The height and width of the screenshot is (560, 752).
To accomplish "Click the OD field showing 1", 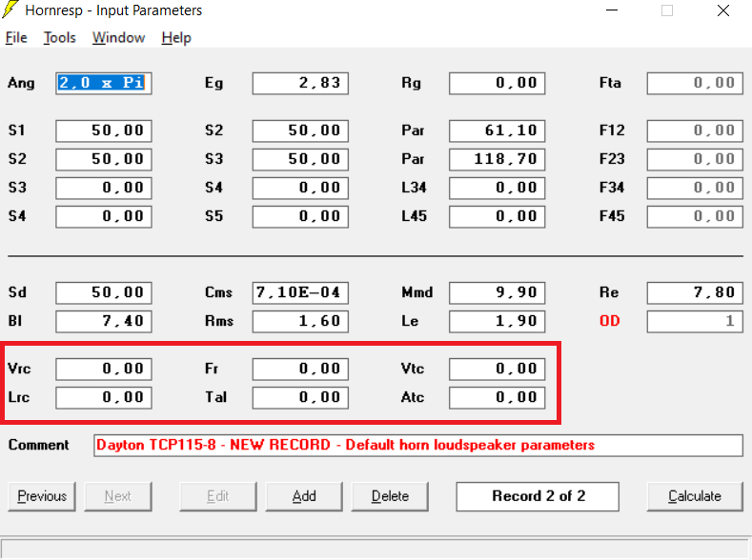I will click(x=695, y=322).
